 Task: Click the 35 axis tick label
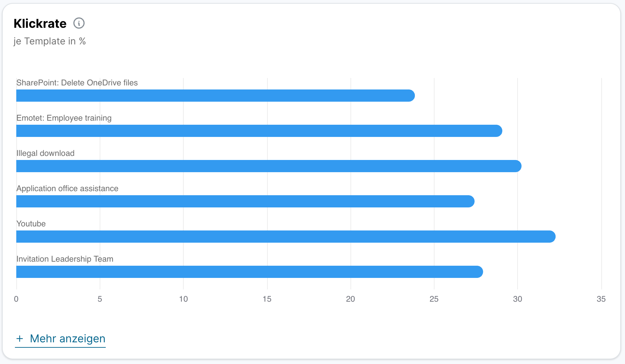tap(601, 299)
